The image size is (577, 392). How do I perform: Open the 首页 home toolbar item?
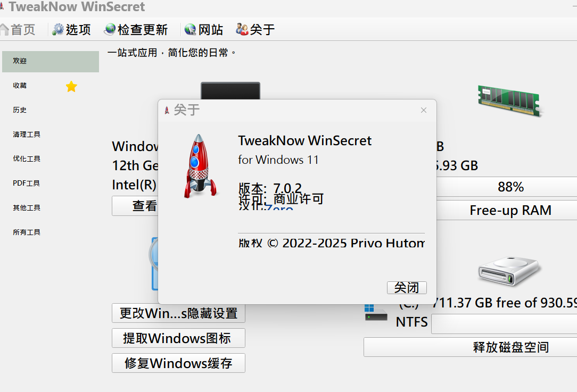point(18,30)
